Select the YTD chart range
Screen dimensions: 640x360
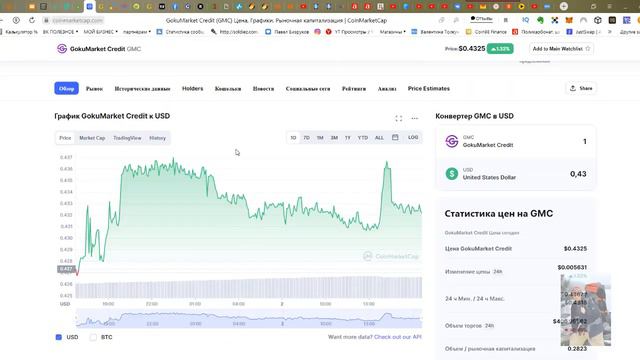(x=362, y=138)
